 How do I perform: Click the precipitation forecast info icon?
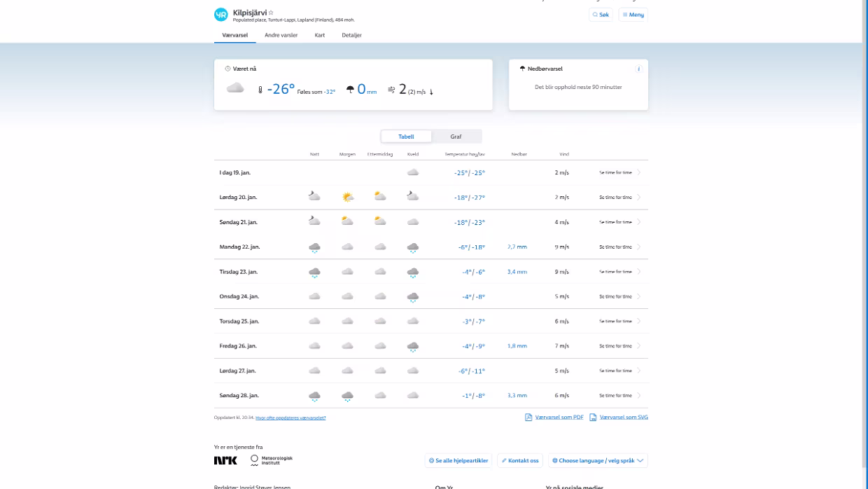pos(638,69)
